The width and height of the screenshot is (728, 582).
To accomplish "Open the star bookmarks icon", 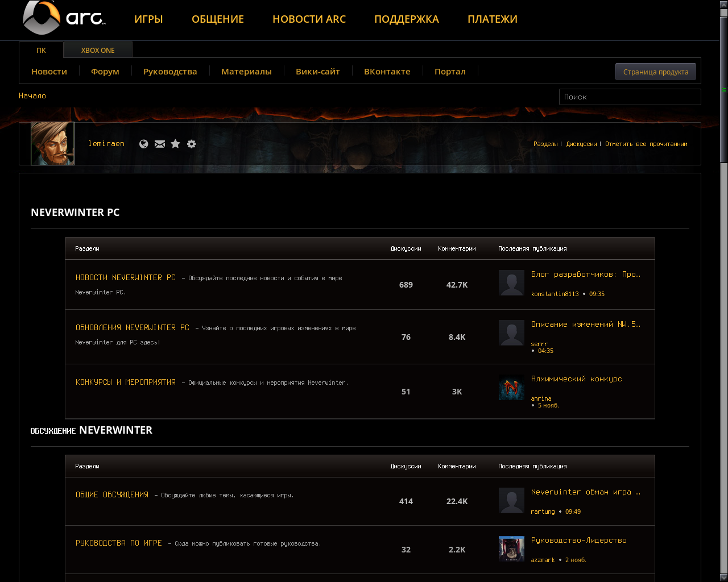I will [176, 144].
